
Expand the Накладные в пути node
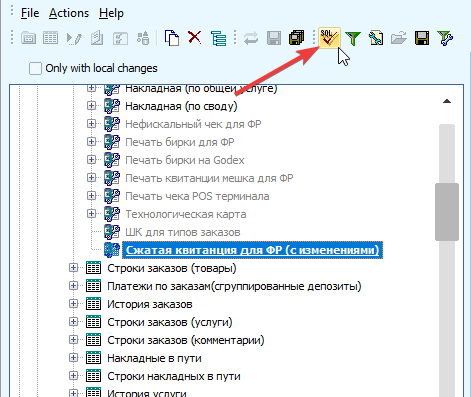(73, 358)
